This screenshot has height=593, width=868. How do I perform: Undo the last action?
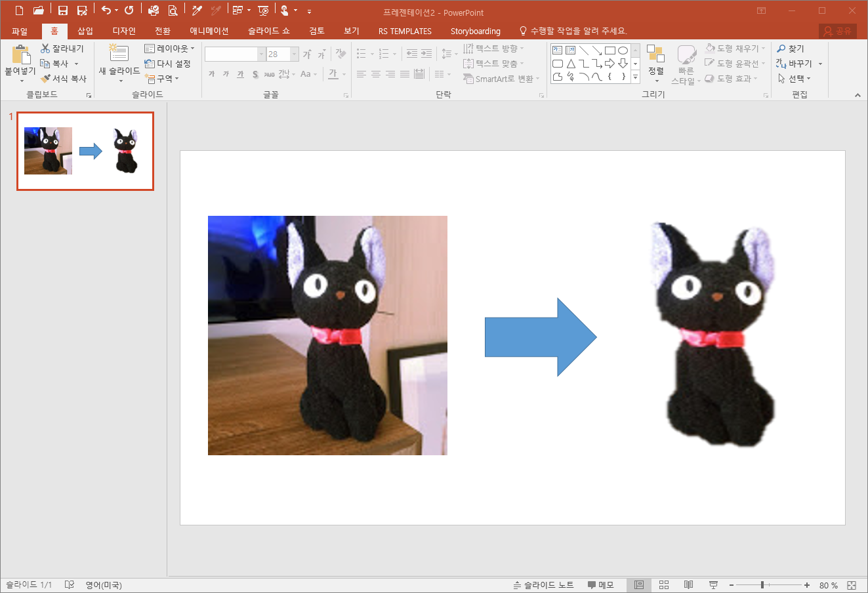pyautogui.click(x=106, y=10)
